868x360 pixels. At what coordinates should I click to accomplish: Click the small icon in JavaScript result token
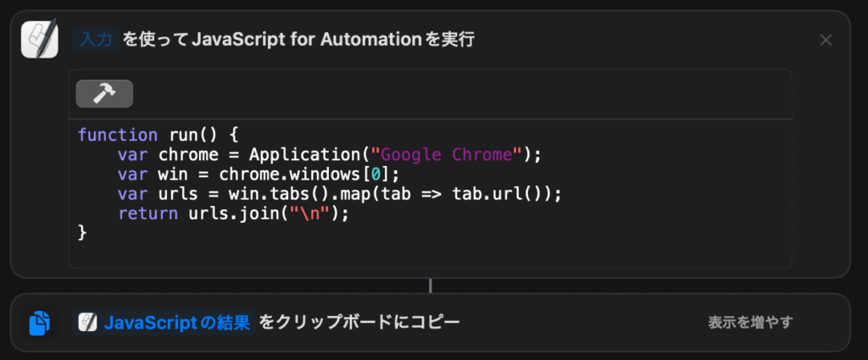pos(87,322)
